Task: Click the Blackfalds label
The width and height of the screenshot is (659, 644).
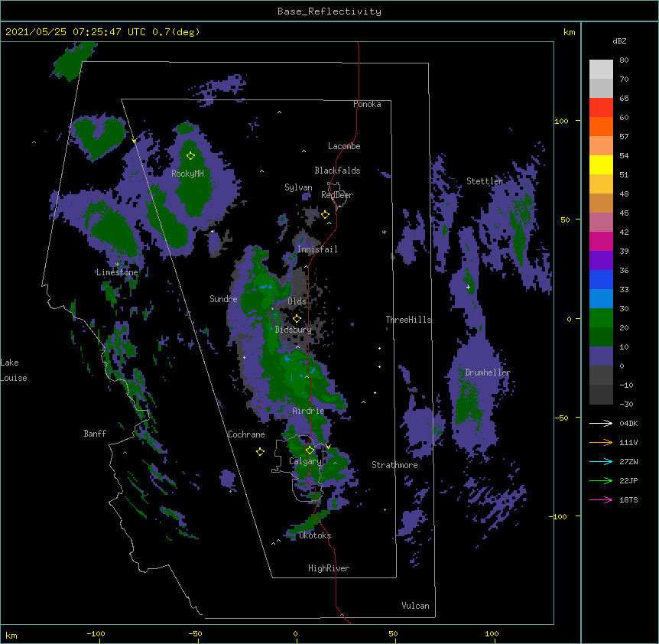Action: (337, 171)
